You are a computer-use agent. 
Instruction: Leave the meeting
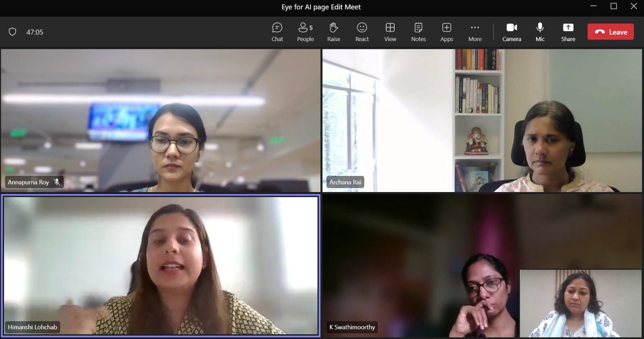(x=611, y=32)
